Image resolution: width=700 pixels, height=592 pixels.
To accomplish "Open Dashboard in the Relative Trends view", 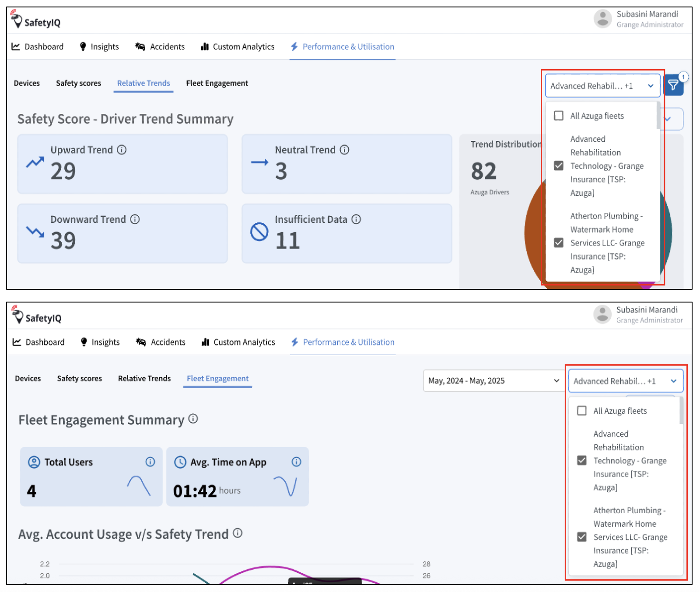I will click(38, 46).
